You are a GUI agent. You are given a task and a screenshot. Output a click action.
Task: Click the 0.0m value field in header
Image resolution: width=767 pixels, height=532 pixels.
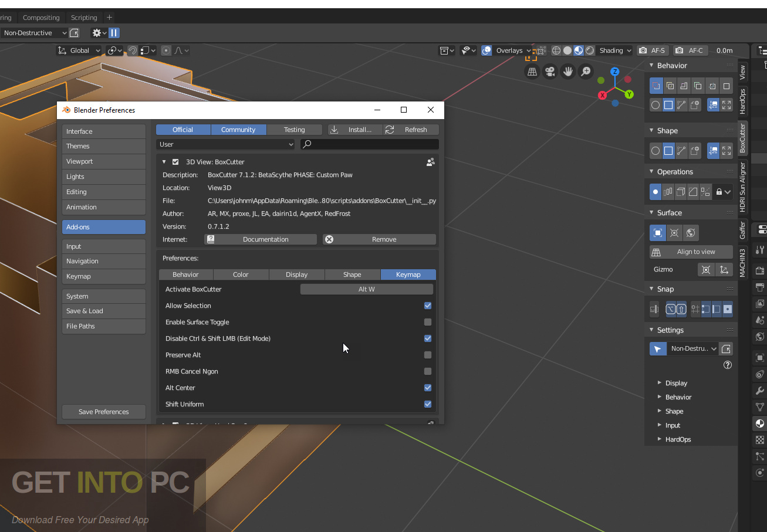(x=725, y=50)
